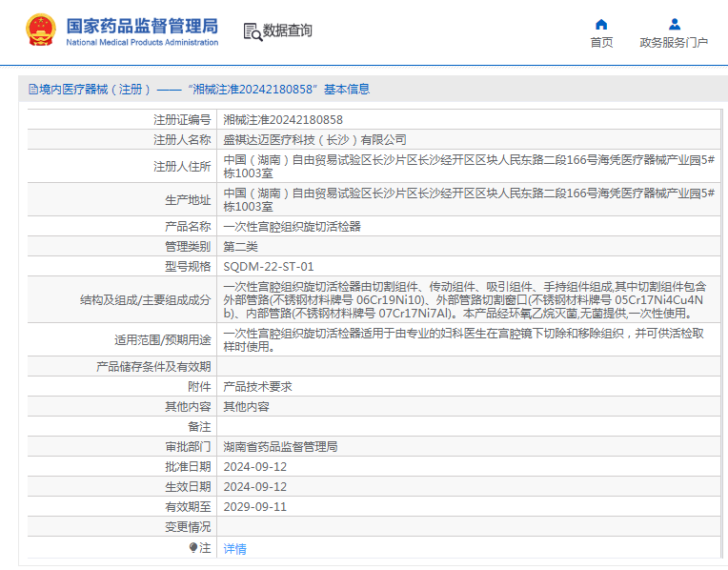This screenshot has width=728, height=570.
Task: Click the 结构及组成 description text
Action: 465,299
